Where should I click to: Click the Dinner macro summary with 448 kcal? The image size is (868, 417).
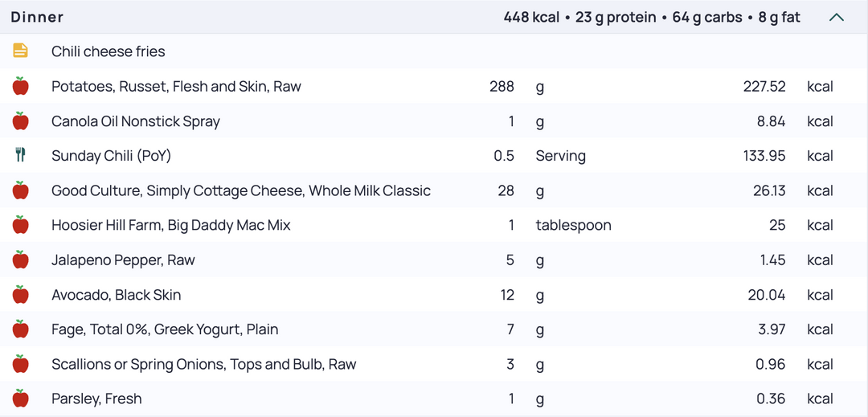click(x=652, y=18)
